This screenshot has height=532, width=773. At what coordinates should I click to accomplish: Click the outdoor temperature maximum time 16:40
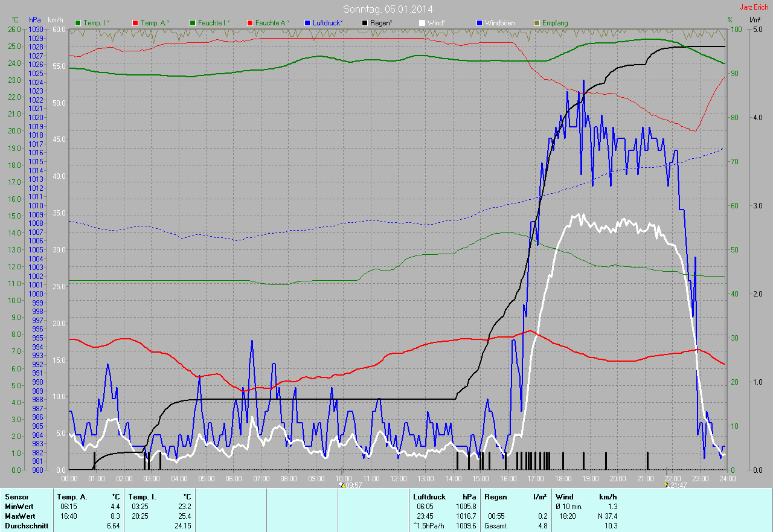click(69, 516)
